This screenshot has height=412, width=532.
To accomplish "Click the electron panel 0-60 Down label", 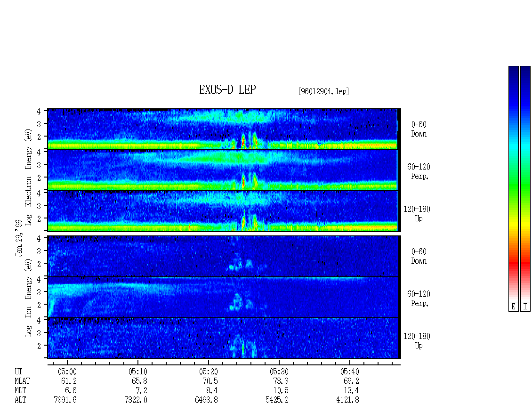I will pyautogui.click(x=419, y=129).
